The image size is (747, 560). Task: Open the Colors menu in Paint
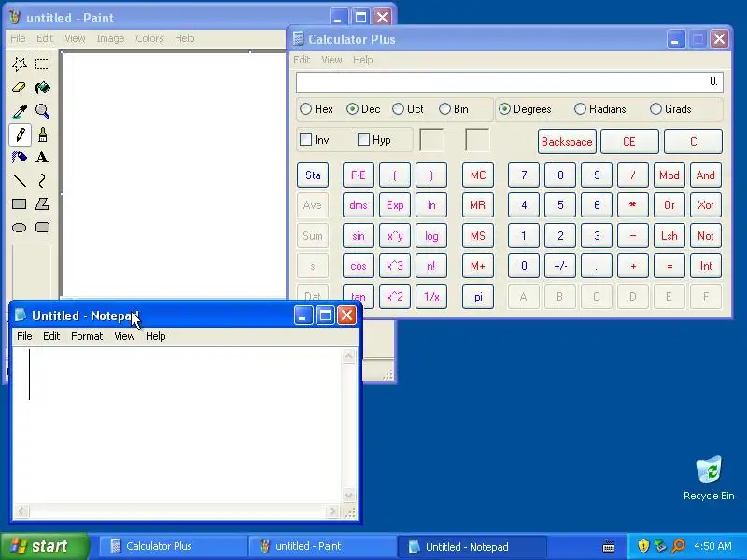[x=149, y=38]
